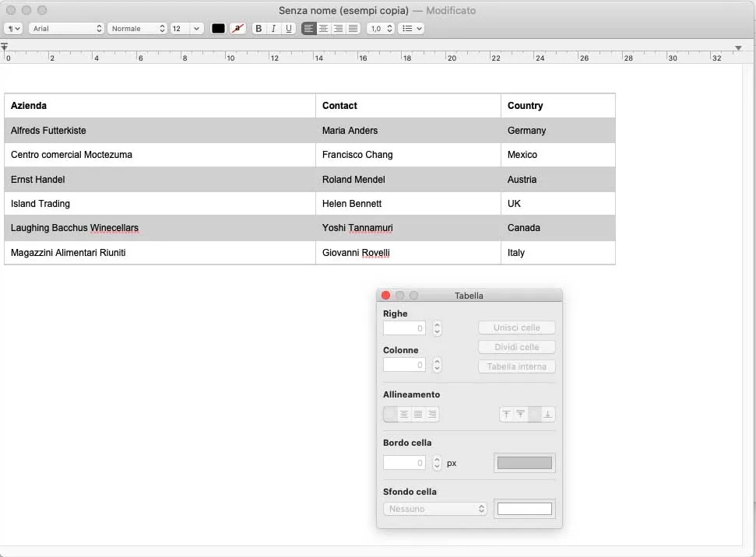Open the text color swatch picker

pyautogui.click(x=218, y=28)
